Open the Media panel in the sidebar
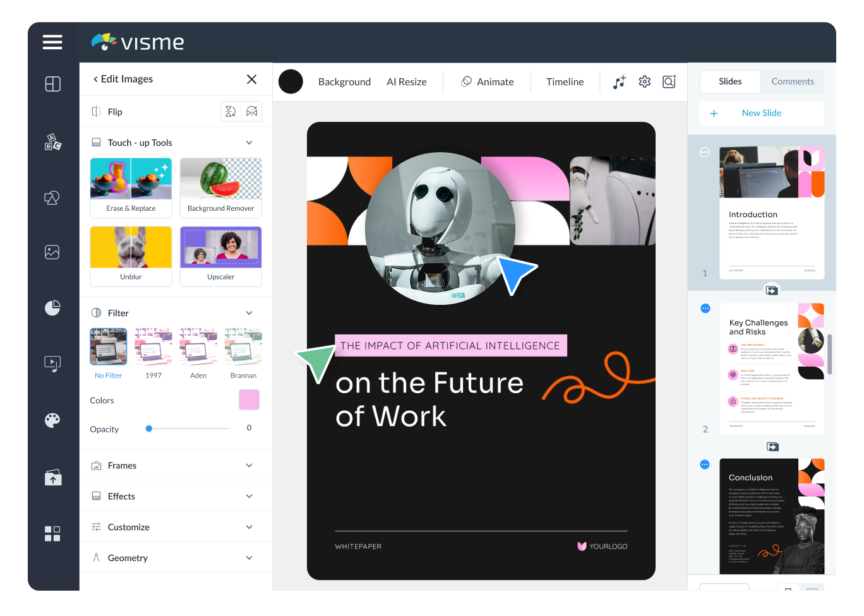Screen dimensions: 864x616 tap(53, 364)
